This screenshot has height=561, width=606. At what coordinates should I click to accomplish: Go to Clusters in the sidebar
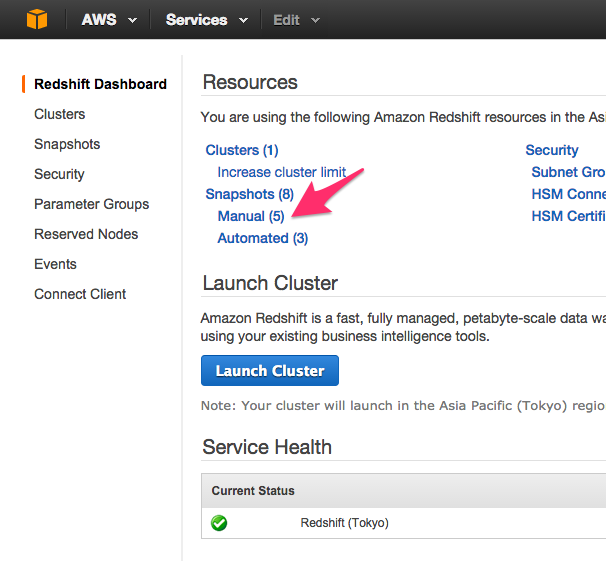click(x=60, y=114)
